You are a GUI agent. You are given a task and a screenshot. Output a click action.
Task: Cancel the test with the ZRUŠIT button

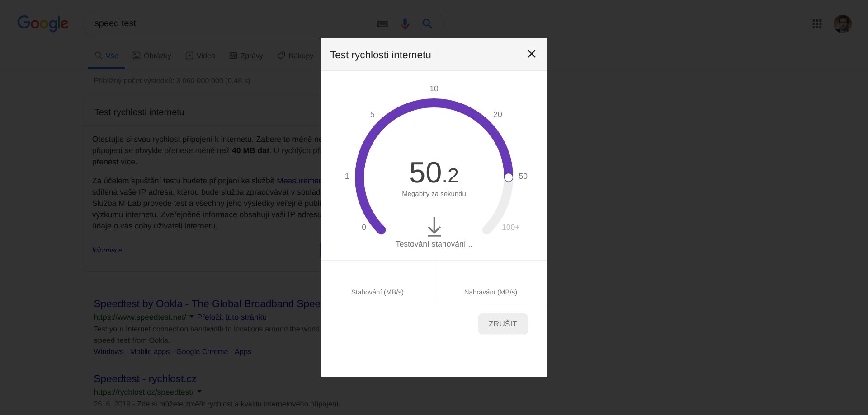tap(503, 324)
